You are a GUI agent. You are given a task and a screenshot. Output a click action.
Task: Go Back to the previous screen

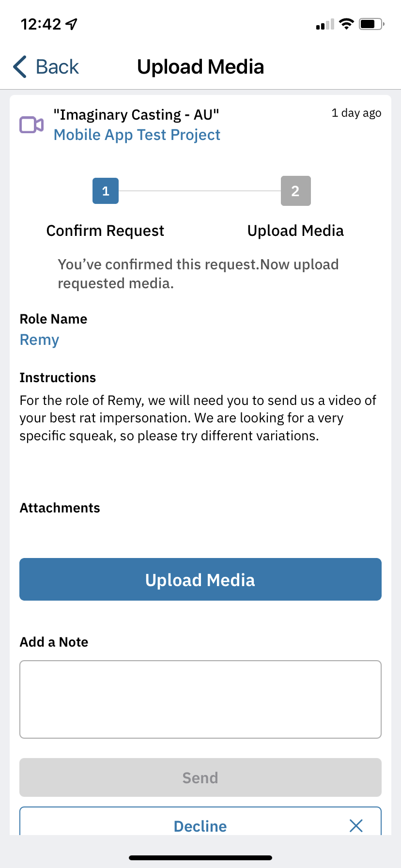(46, 67)
